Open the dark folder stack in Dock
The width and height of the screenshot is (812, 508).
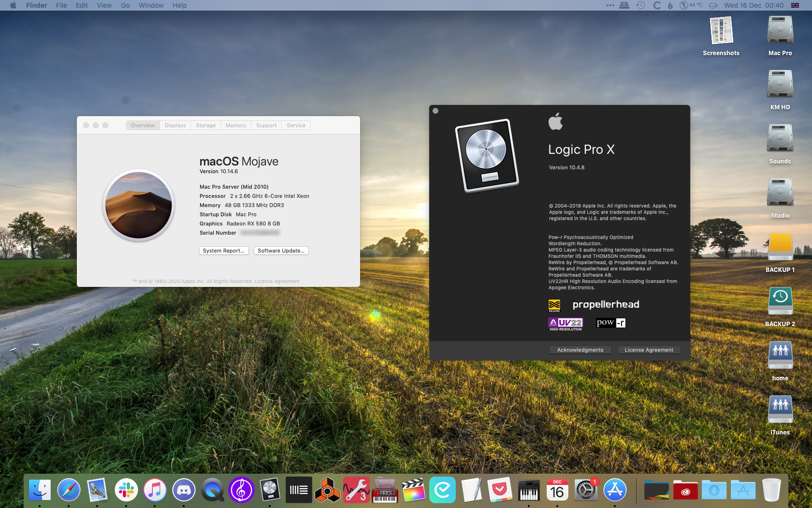pyautogui.click(x=656, y=490)
